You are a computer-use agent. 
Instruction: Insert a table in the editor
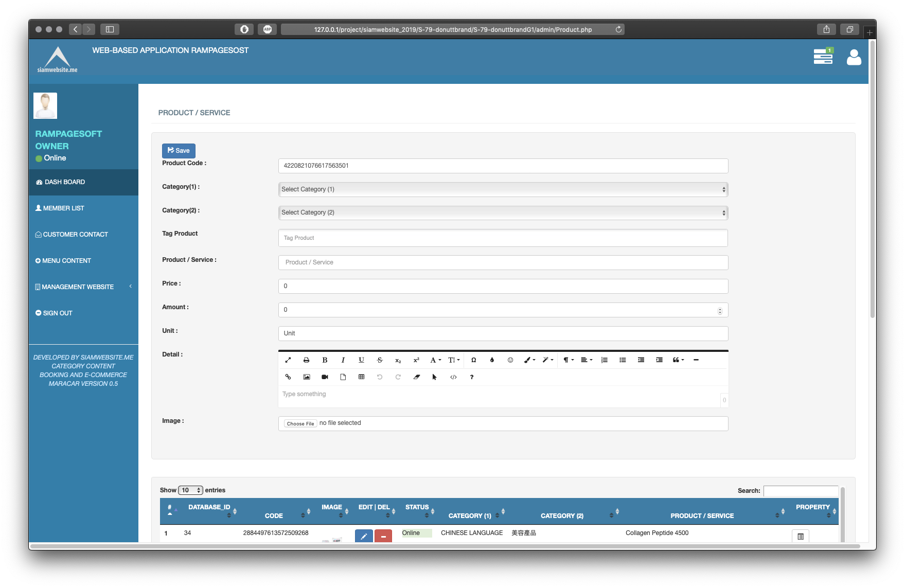click(361, 377)
